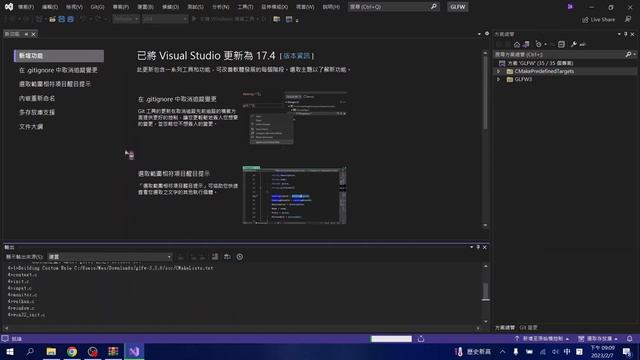
Task: Click the What's New page vertical scrollbar
Action: (485, 93)
